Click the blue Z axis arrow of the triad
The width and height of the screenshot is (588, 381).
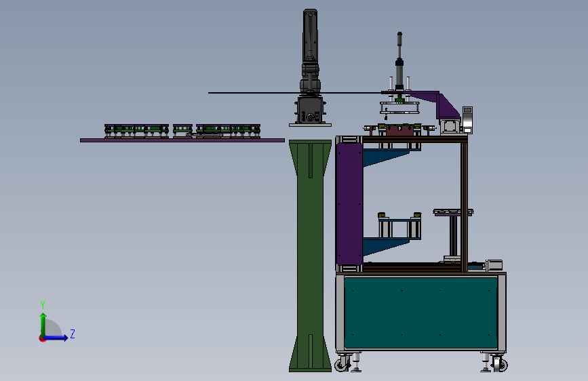pyautogui.click(x=56, y=338)
